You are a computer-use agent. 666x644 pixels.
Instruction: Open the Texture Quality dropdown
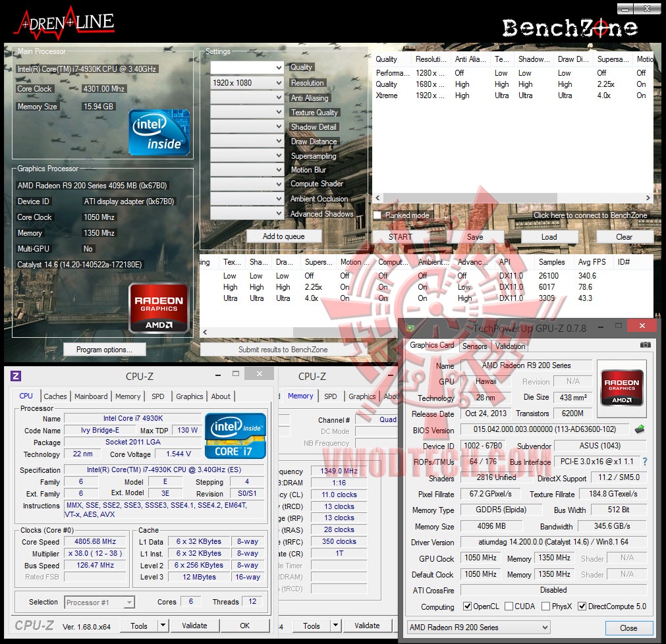click(x=247, y=112)
